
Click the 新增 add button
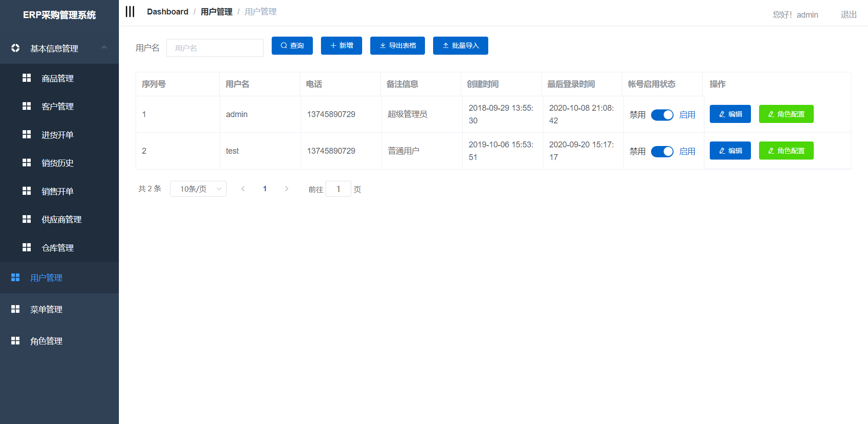coord(341,46)
